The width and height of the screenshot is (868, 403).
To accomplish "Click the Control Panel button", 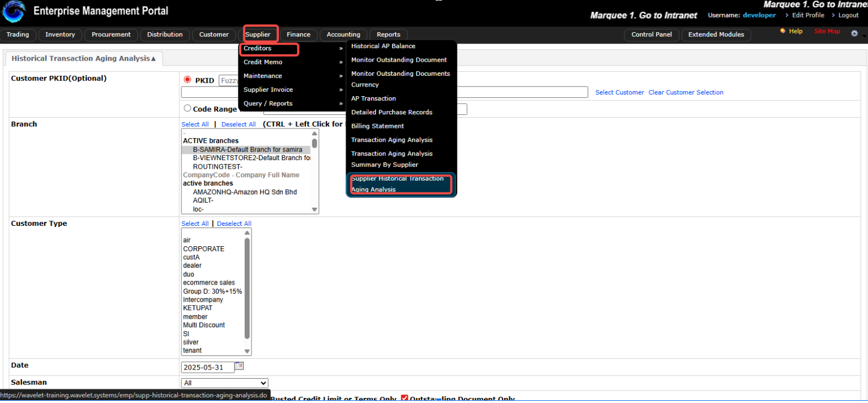I will (x=652, y=35).
